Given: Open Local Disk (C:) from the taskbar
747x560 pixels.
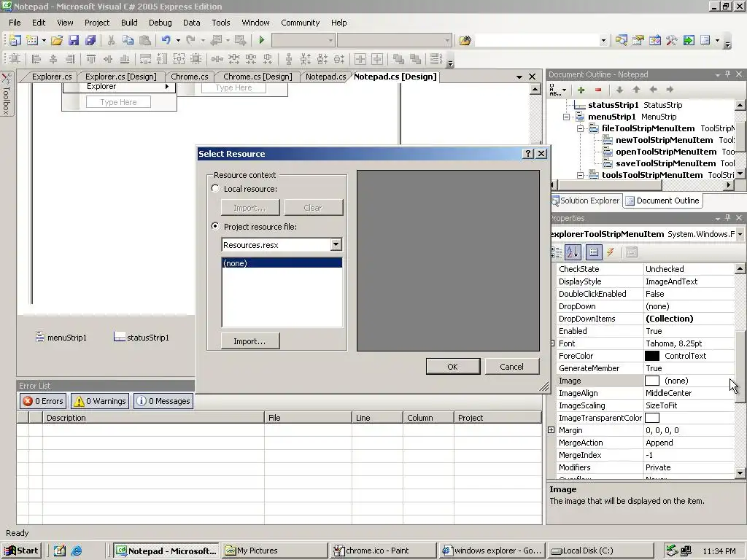Looking at the screenshot, I should (x=600, y=551).
